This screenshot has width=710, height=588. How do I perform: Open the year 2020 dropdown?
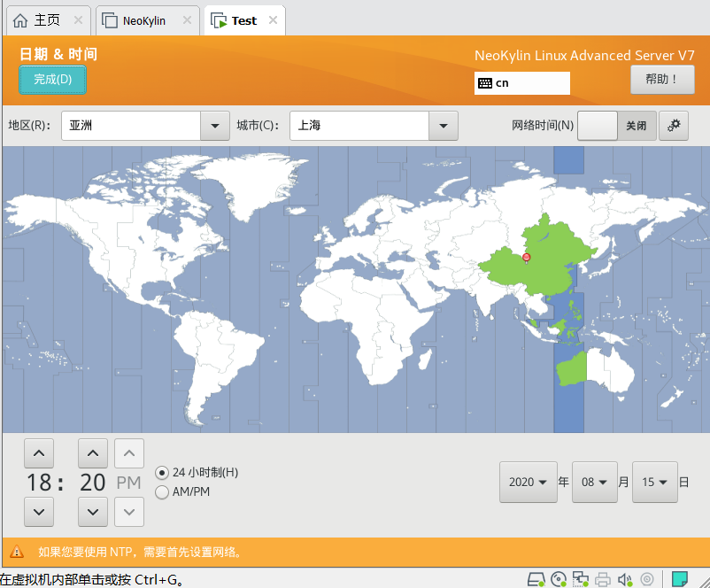[528, 482]
